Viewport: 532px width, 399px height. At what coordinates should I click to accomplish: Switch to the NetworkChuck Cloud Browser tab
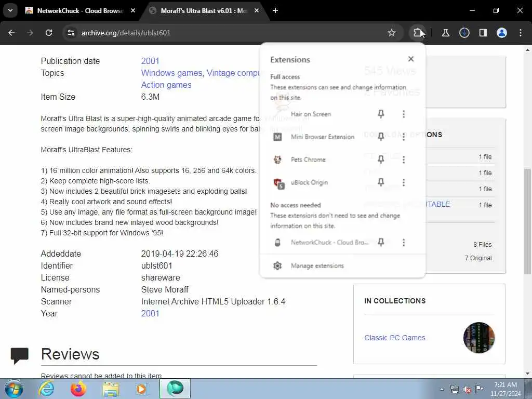pos(81,11)
